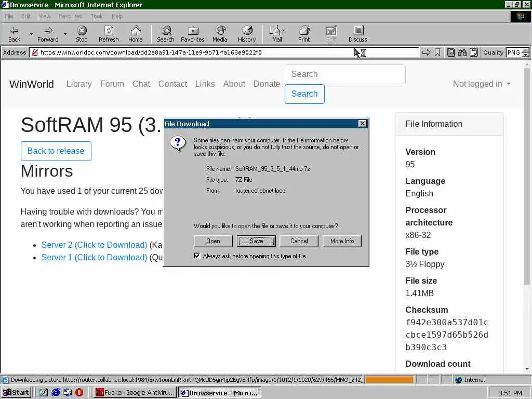Click 'Server 2 (Click to Download)' link
The width and height of the screenshot is (532, 399).
click(94, 245)
